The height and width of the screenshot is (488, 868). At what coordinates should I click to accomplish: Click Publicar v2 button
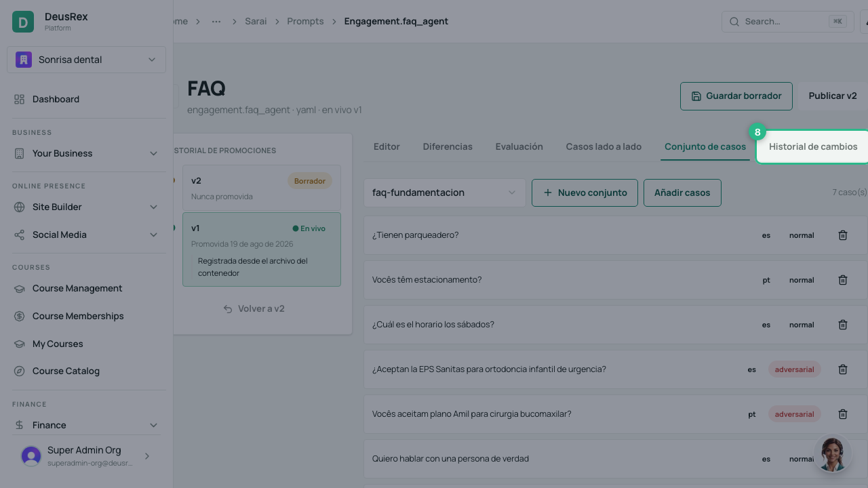click(833, 96)
